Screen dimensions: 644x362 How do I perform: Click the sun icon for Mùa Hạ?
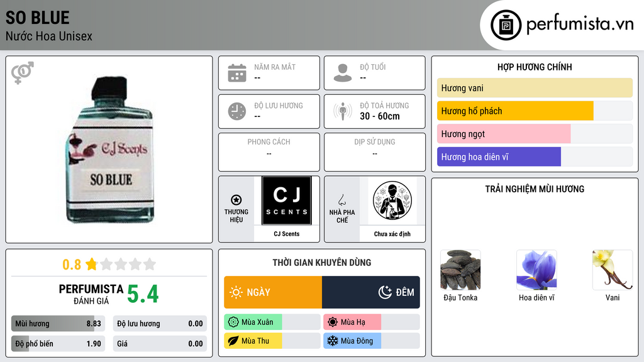click(x=333, y=322)
